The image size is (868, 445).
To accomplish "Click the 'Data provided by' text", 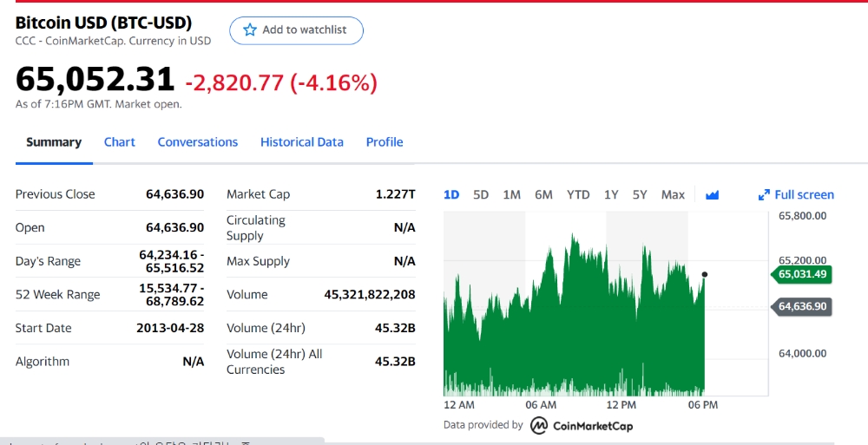I will [x=483, y=425].
